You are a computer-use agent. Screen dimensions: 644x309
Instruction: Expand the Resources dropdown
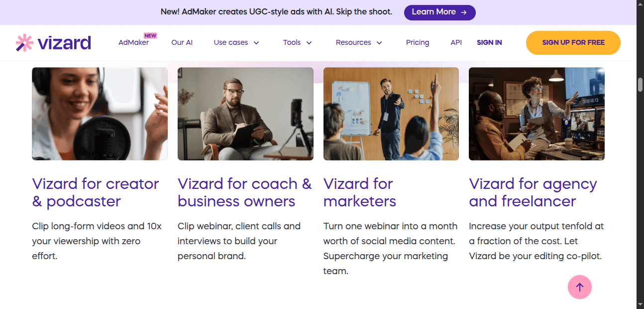(x=358, y=42)
